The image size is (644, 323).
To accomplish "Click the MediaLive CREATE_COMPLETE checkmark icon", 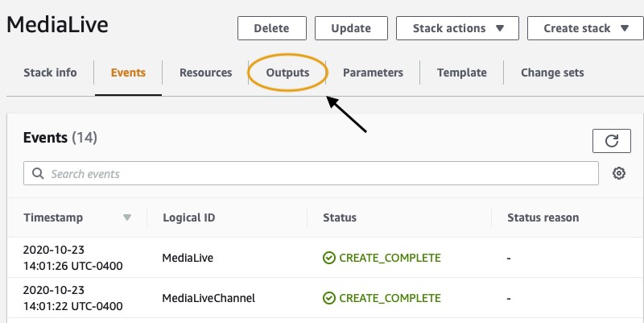I will (329, 258).
